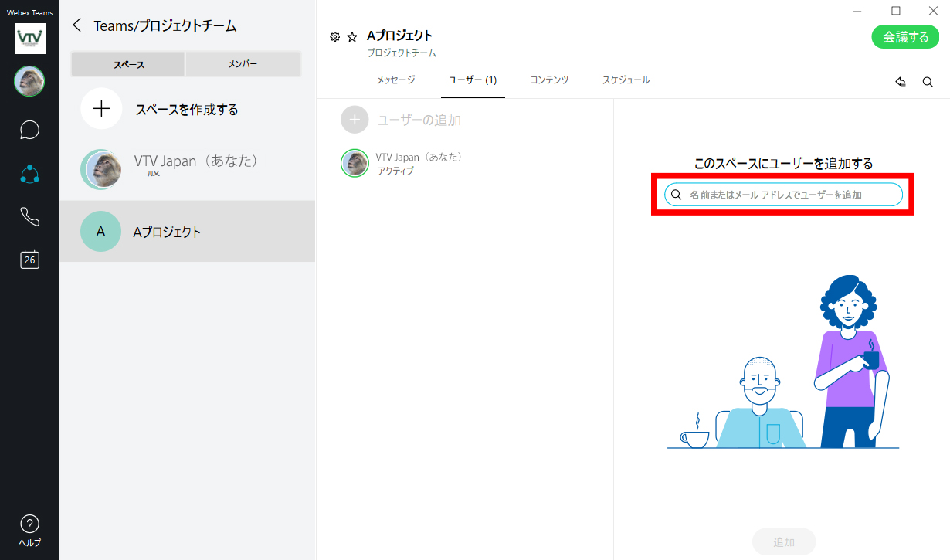This screenshot has height=560, width=950.
Task: Switch to the スペース tab
Action: pyautogui.click(x=128, y=65)
